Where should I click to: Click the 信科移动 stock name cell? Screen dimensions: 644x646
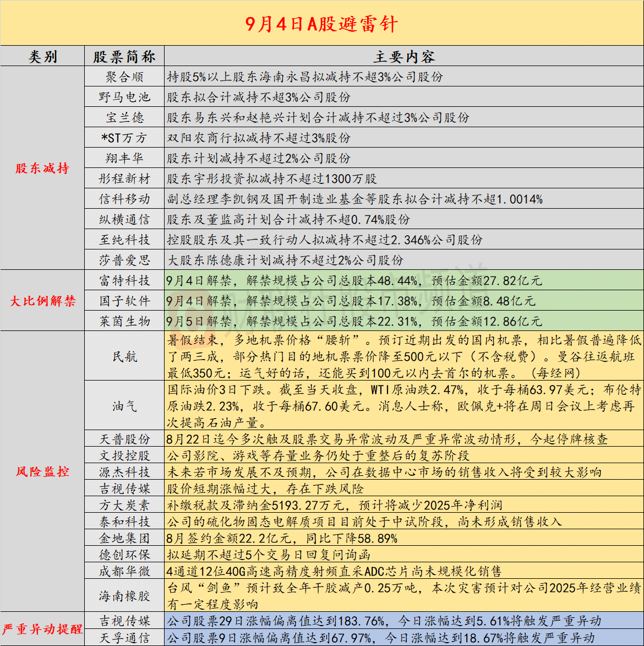pos(124,199)
